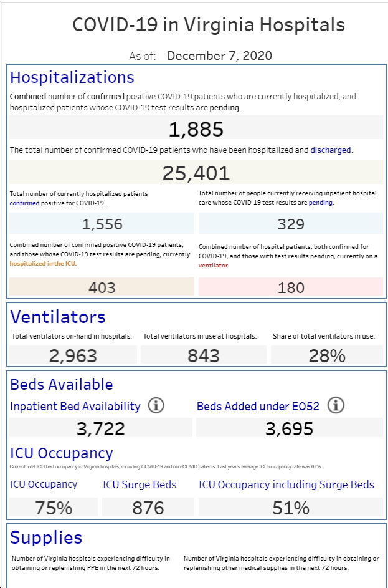Click the info icon beside Inpatient Bed Availability

coord(156,406)
